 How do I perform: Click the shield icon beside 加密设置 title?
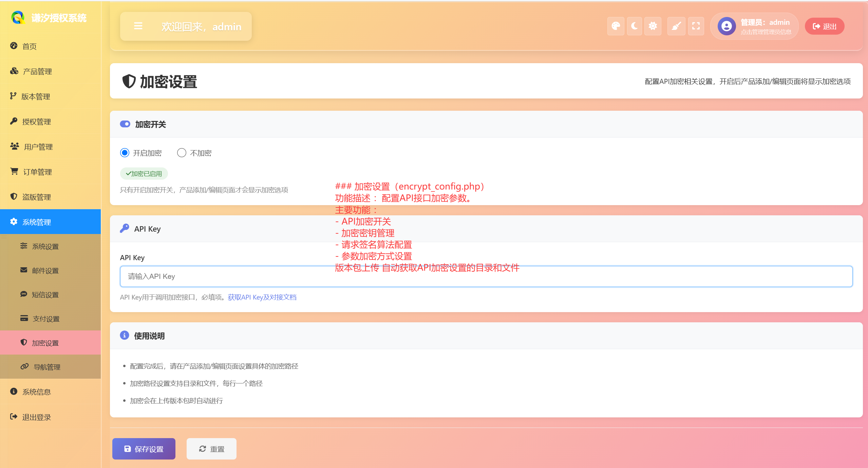click(129, 82)
